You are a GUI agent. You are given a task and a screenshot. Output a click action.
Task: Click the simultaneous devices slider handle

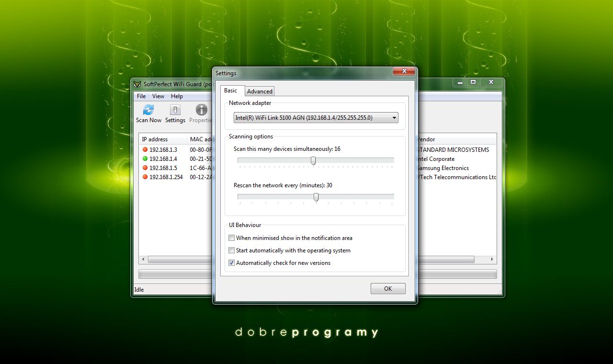coord(313,161)
